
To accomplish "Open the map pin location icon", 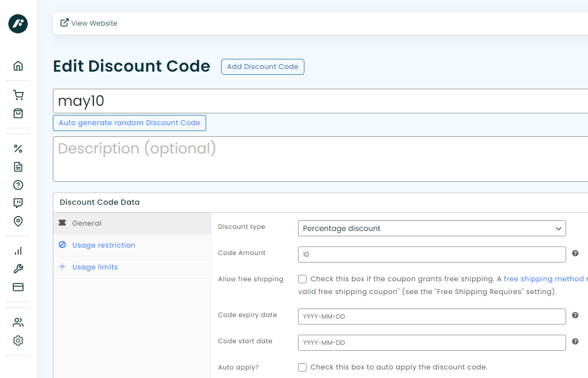I will point(18,221).
